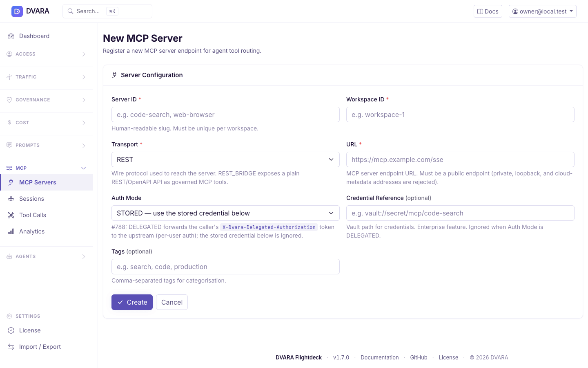Open the owner@local.test account menu
588x368 pixels.
click(542, 11)
